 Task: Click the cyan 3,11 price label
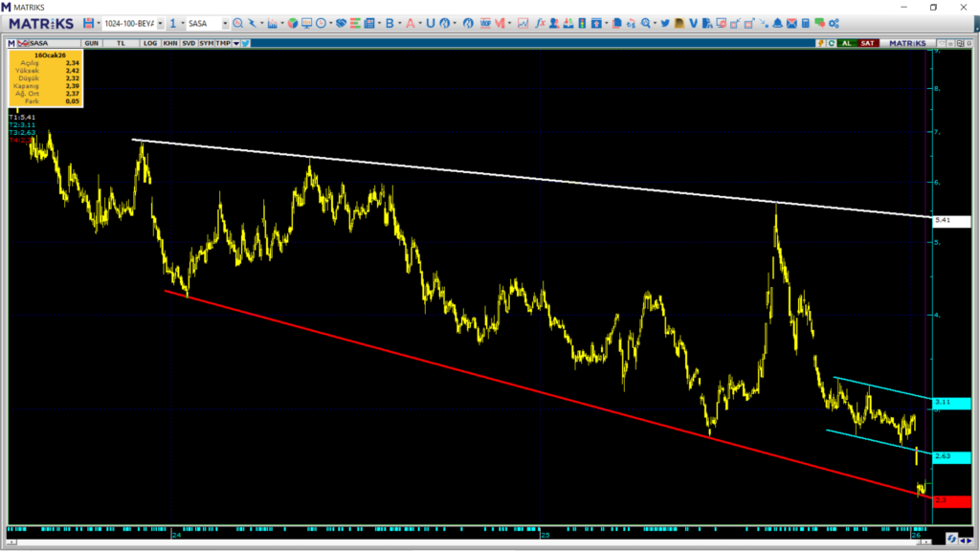(951, 403)
